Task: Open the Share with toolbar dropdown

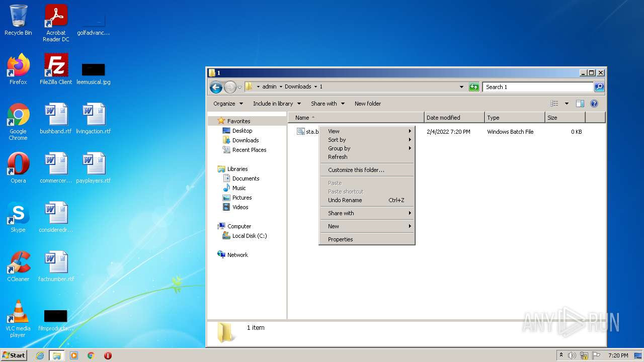Action: [x=328, y=104]
